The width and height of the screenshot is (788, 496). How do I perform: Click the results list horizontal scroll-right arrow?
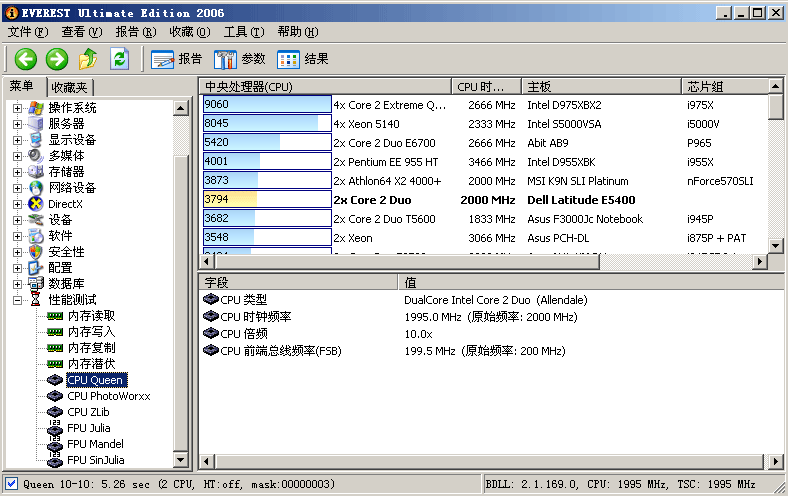760,261
